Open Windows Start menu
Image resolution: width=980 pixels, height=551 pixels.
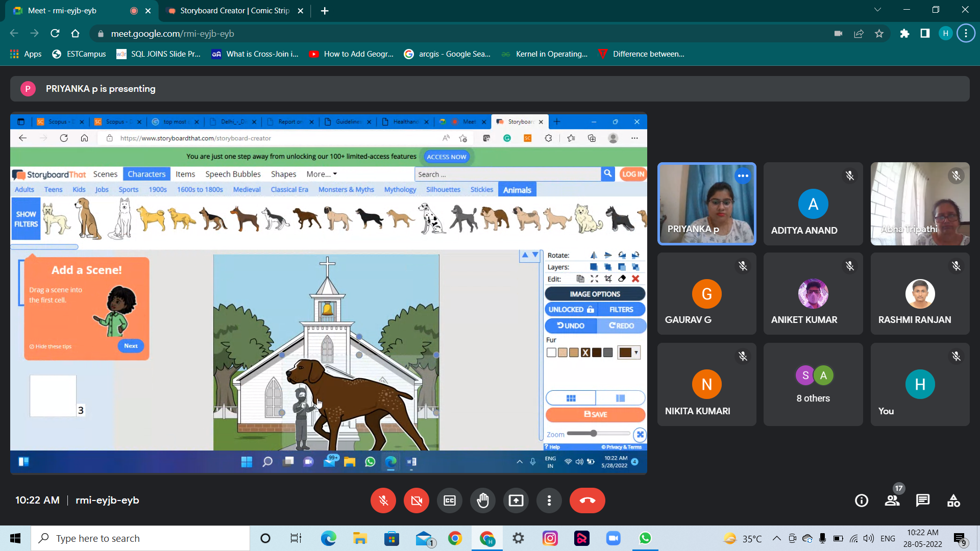pos(15,538)
